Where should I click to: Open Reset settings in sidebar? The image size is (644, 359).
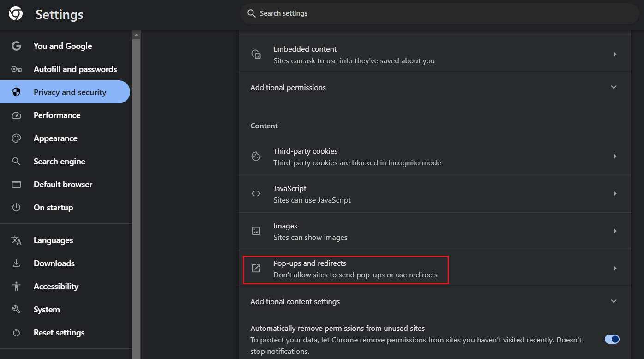59,333
